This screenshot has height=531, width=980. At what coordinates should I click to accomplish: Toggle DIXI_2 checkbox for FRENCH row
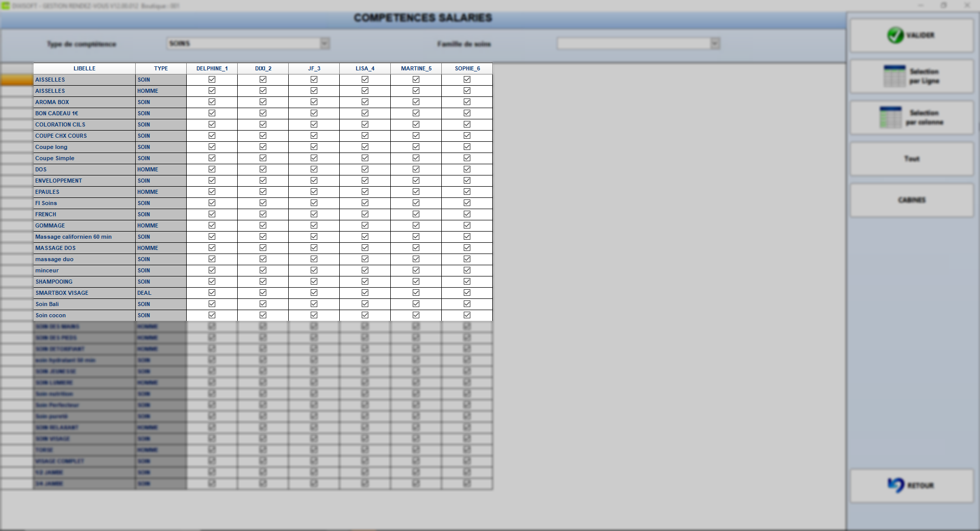coord(263,214)
